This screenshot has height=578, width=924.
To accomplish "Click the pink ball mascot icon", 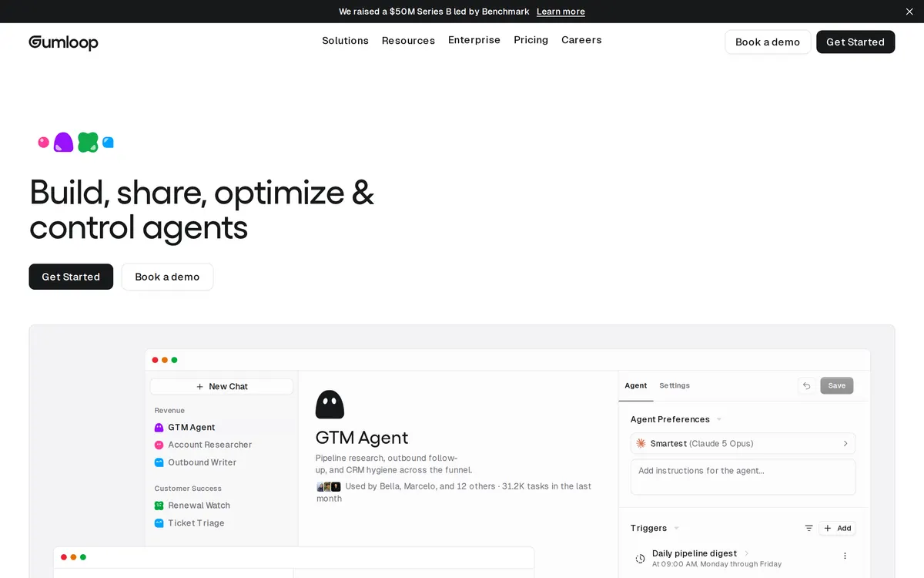I will [44, 143].
